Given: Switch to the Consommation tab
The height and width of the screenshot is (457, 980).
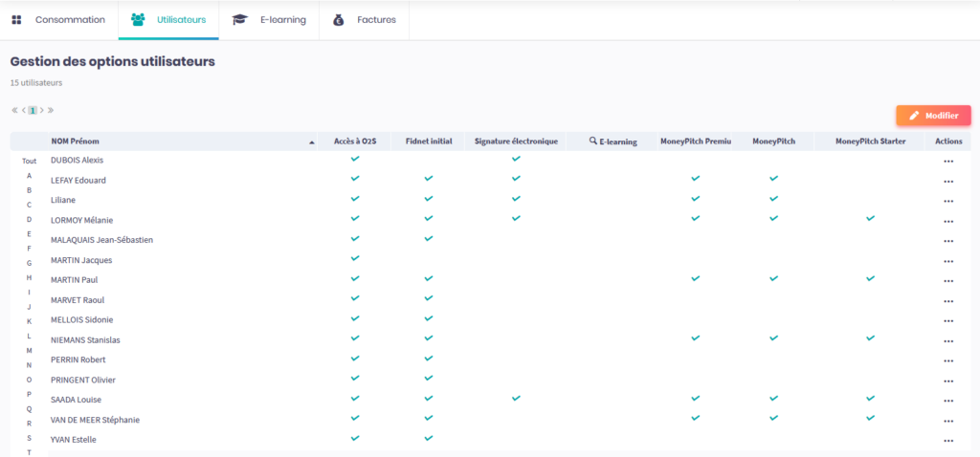Looking at the screenshot, I should tap(58, 20).
